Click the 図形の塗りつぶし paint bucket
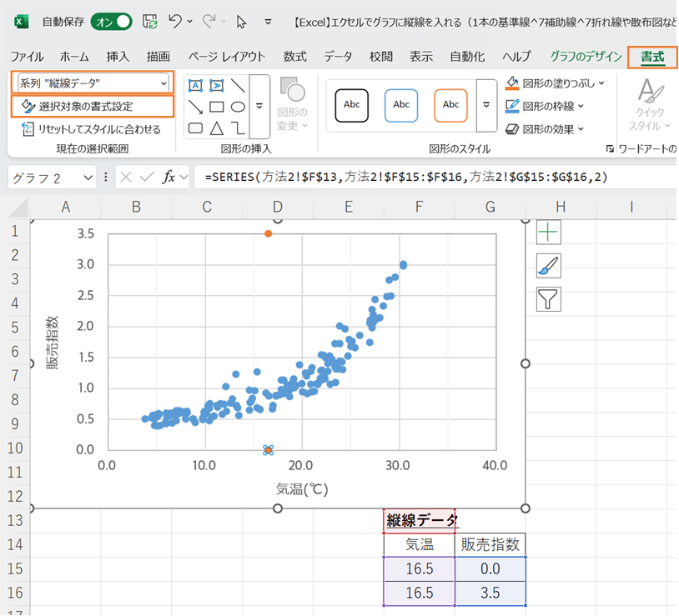 512,83
